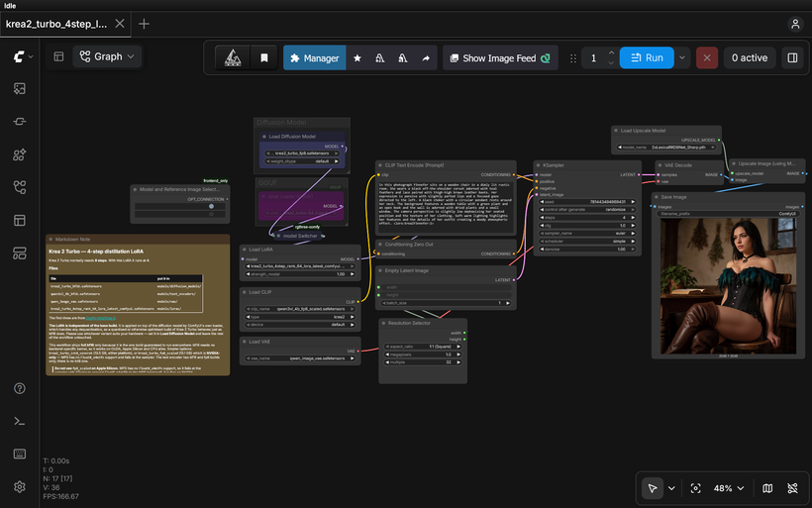The height and width of the screenshot is (508, 812).
Task: Open the help center icon
Action: 20,388
